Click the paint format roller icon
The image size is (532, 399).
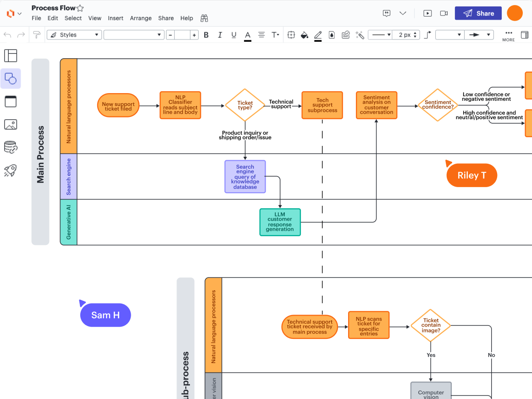37,35
